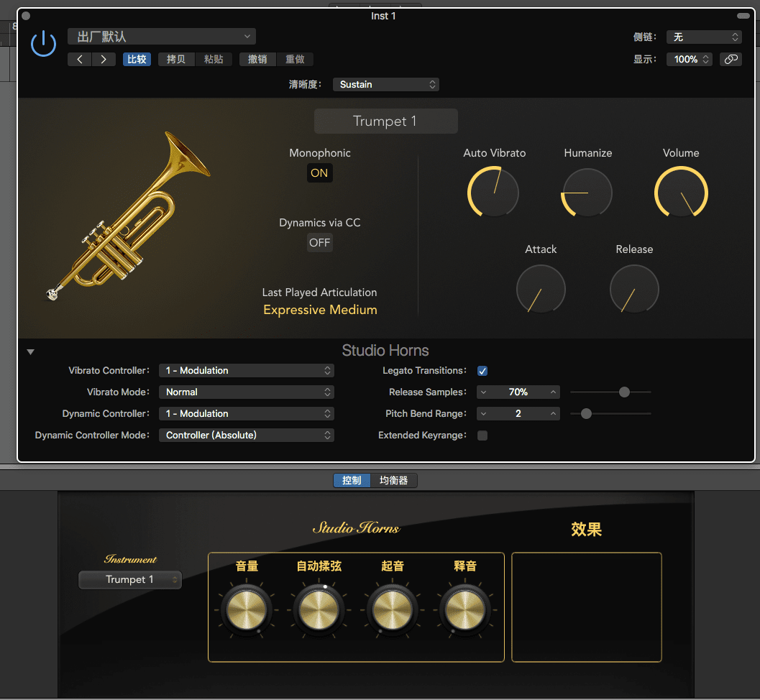
Task: Click the Volume knob
Action: point(681,193)
